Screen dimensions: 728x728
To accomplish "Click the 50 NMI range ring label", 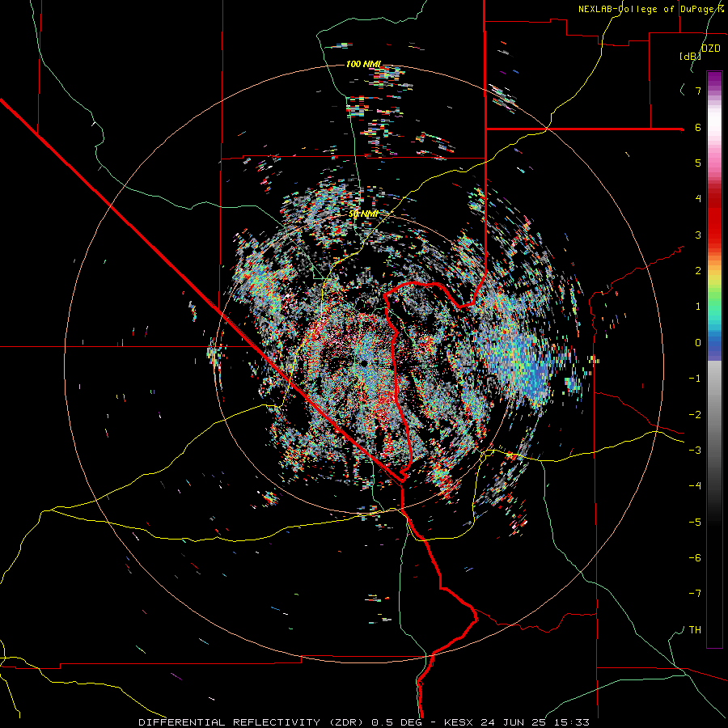I will click(363, 214).
